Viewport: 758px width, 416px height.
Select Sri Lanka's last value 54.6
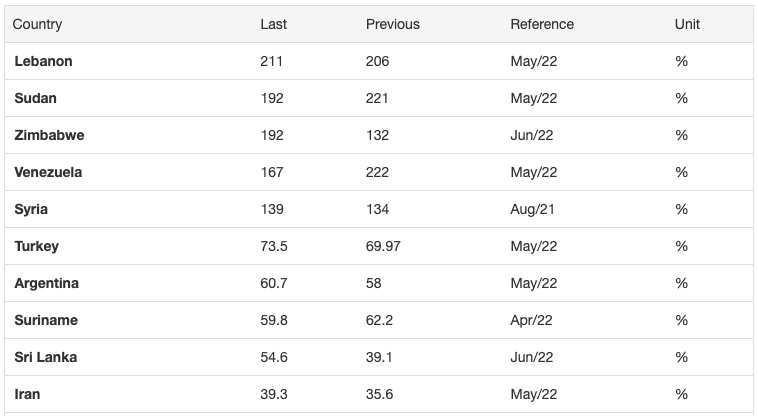click(274, 357)
